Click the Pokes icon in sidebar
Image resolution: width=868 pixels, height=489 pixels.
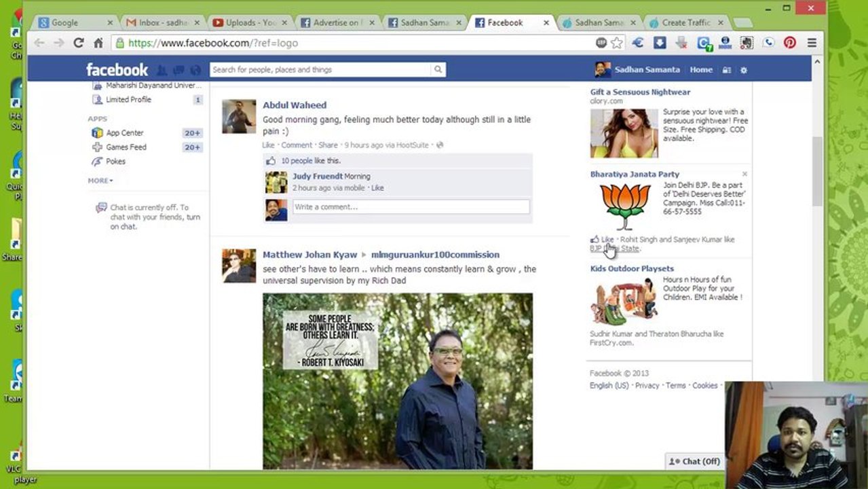(x=97, y=162)
